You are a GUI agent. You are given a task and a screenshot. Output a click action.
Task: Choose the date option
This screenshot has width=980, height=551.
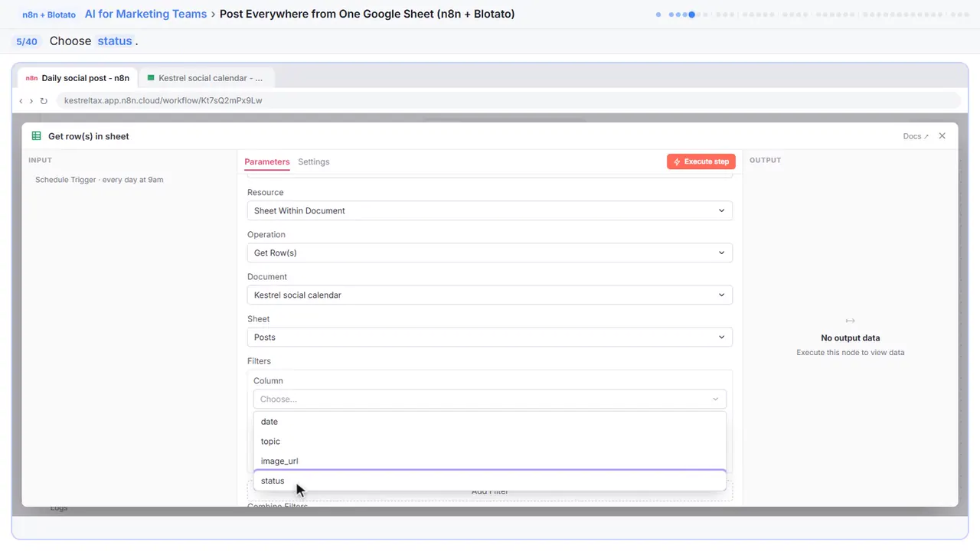[489, 422]
